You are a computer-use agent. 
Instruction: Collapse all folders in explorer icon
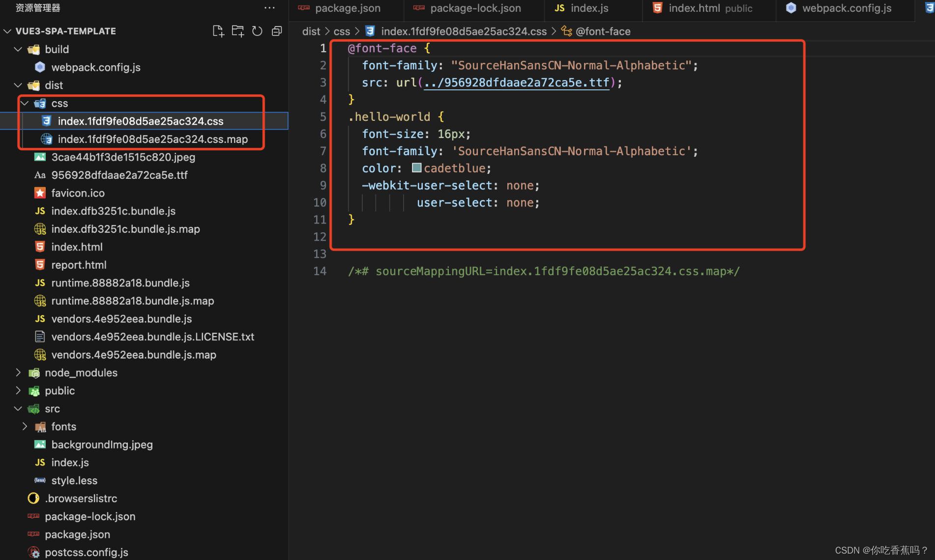tap(277, 31)
